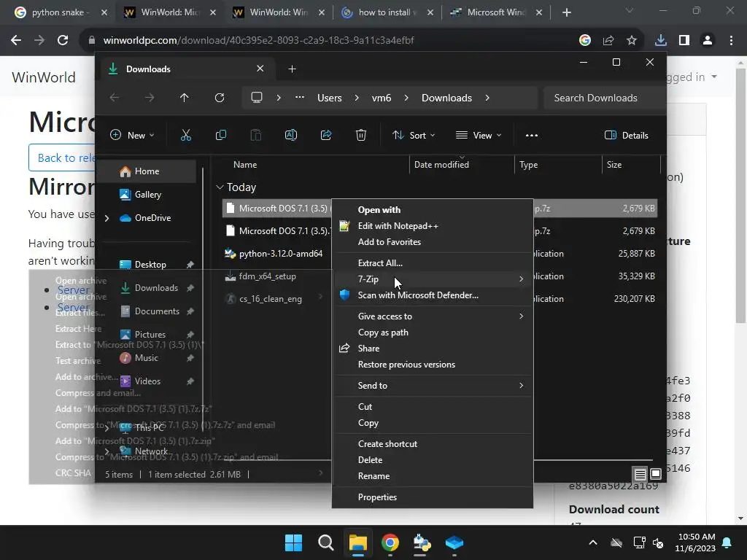The height and width of the screenshot is (560, 747).
Task: Switch to how to install Chrome tab
Action: 389,12
